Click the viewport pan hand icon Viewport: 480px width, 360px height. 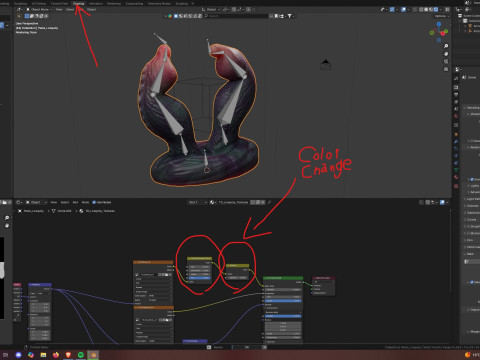446,54
